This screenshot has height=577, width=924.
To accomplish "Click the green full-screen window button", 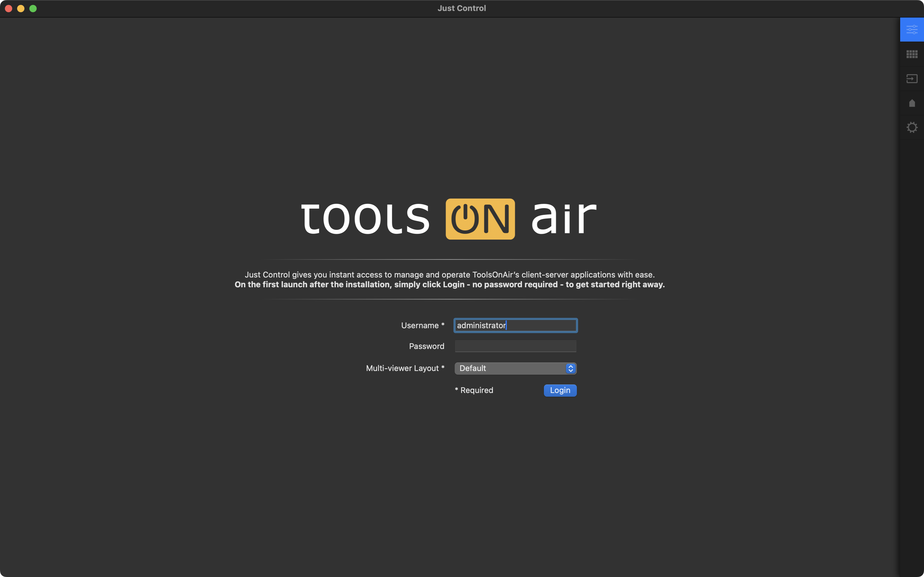I will click(x=33, y=8).
